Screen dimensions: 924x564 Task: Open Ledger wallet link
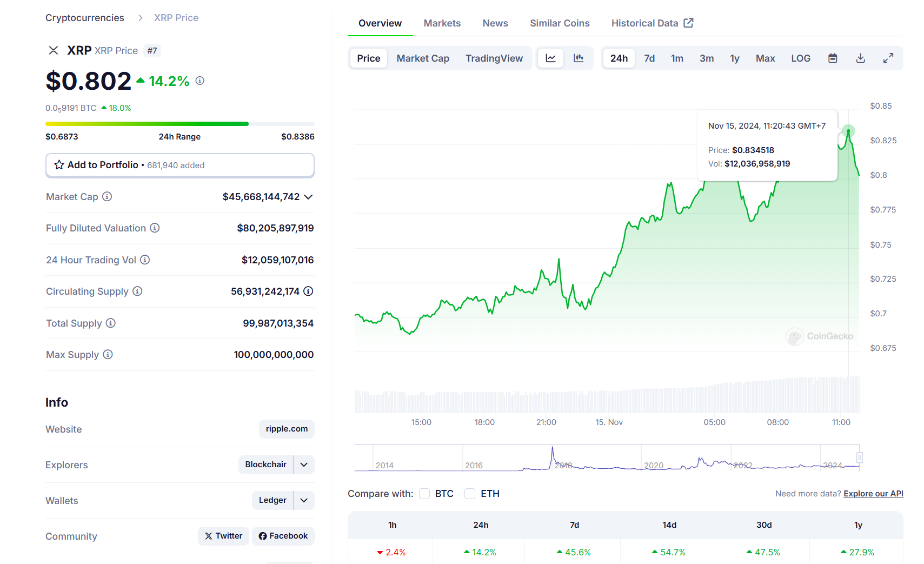pyautogui.click(x=272, y=500)
